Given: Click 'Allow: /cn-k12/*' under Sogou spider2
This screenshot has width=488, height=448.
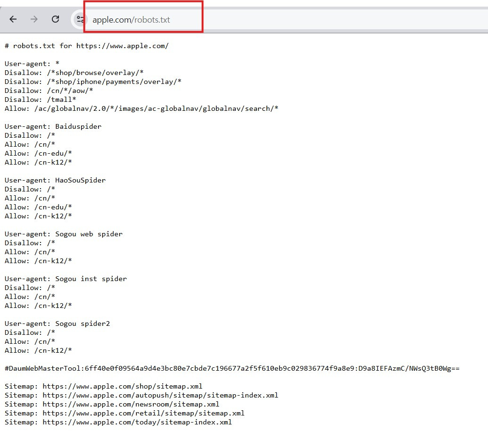Looking at the screenshot, I should pyautogui.click(x=38, y=350).
